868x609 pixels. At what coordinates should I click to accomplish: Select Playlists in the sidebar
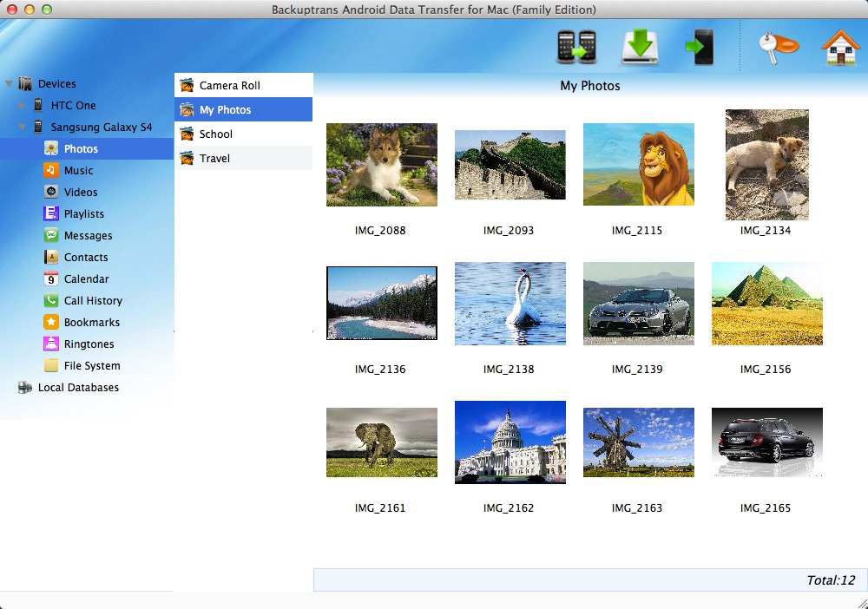(84, 213)
